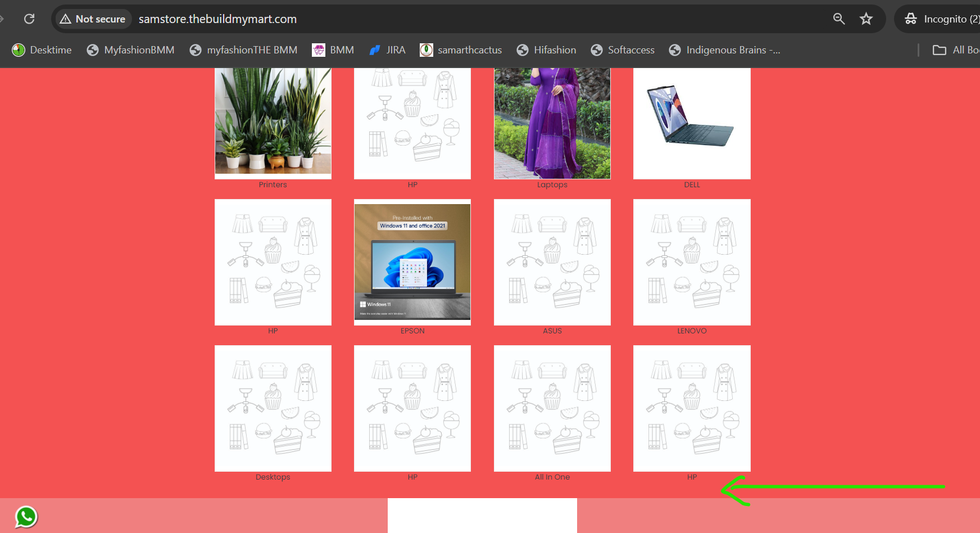Open the Softaccess bookmark
The width and height of the screenshot is (980, 533).
click(623, 50)
